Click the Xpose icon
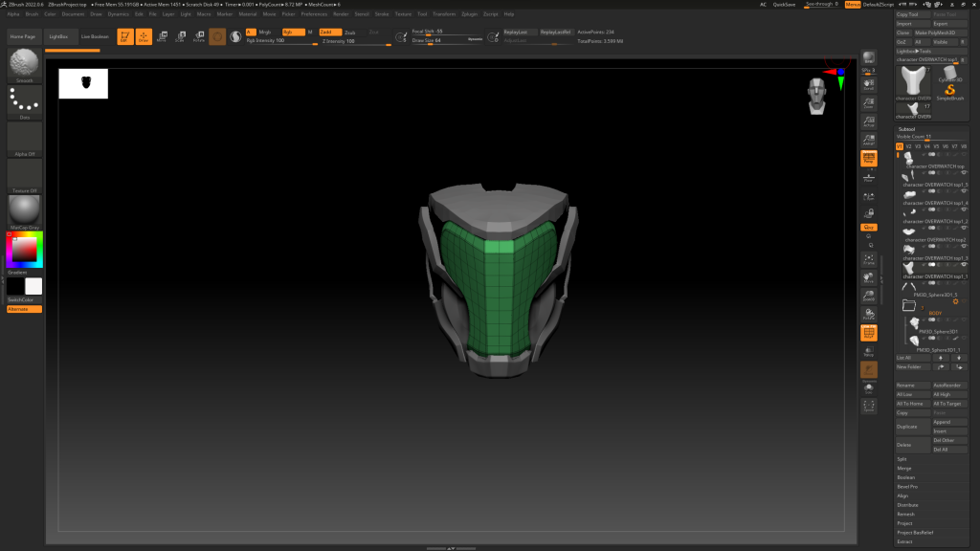 point(869,407)
